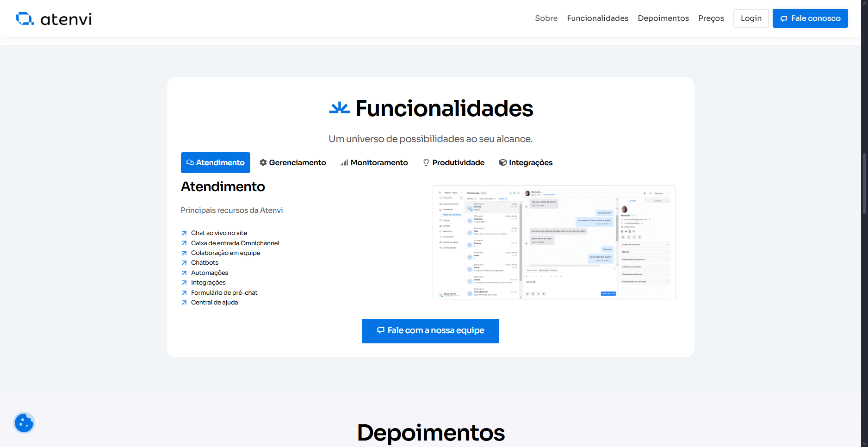Image resolution: width=868 pixels, height=447 pixels.
Task: Go to Sobre in the navigation
Action: click(x=546, y=18)
